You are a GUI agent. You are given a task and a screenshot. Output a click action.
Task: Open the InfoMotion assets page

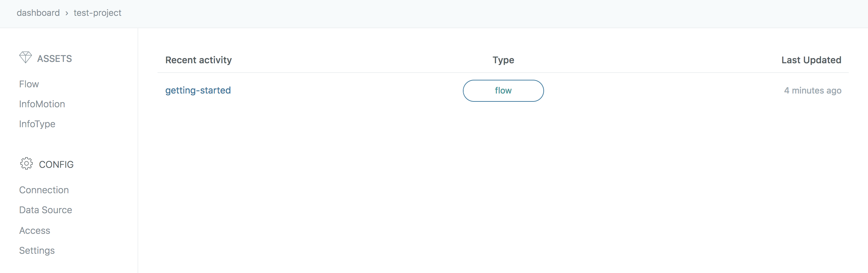[42, 104]
